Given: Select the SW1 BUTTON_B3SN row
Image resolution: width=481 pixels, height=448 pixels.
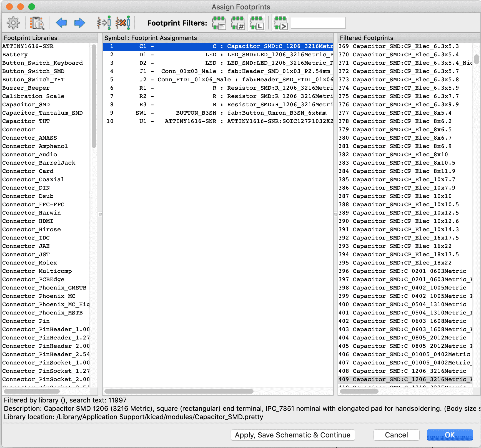Looking at the screenshot, I should click(218, 113).
